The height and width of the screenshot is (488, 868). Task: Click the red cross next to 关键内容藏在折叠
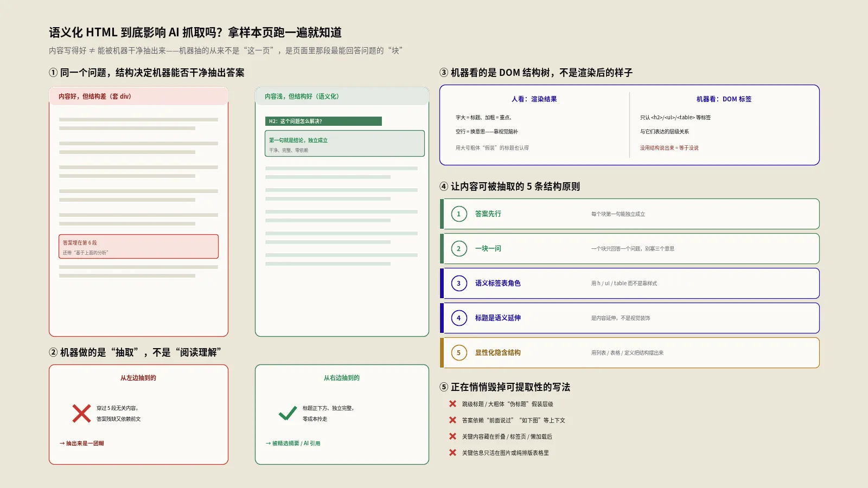452,436
